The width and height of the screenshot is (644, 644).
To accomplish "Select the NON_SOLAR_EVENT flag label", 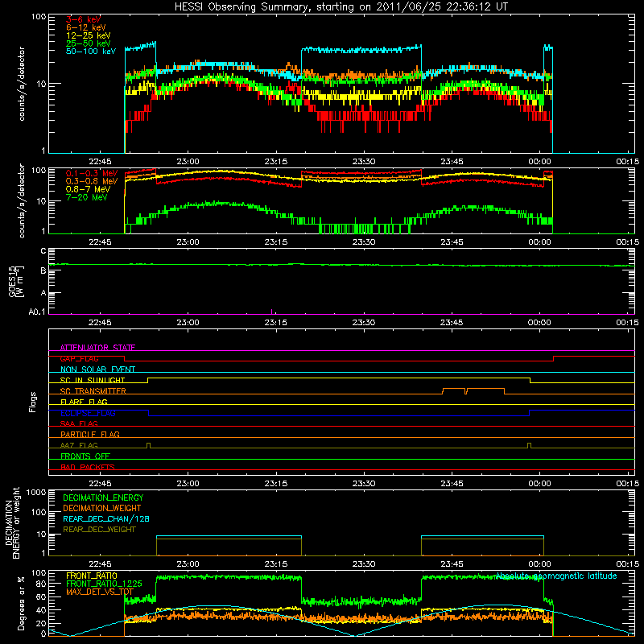I will 97,369.
